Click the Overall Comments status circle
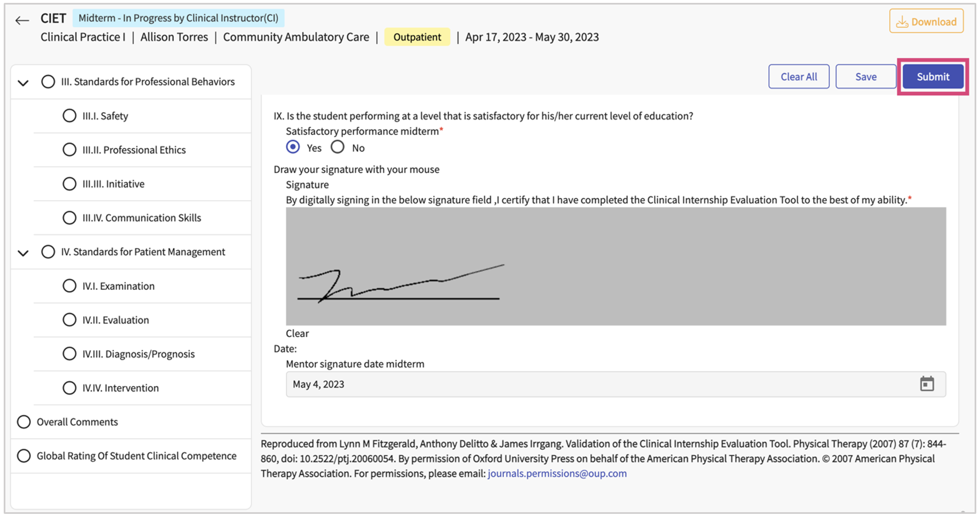 pos(24,422)
